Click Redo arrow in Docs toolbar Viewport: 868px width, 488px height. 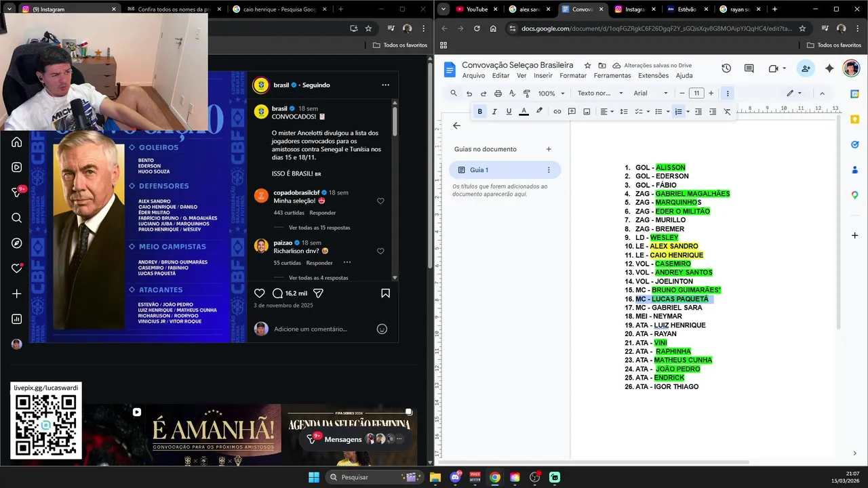(x=484, y=94)
